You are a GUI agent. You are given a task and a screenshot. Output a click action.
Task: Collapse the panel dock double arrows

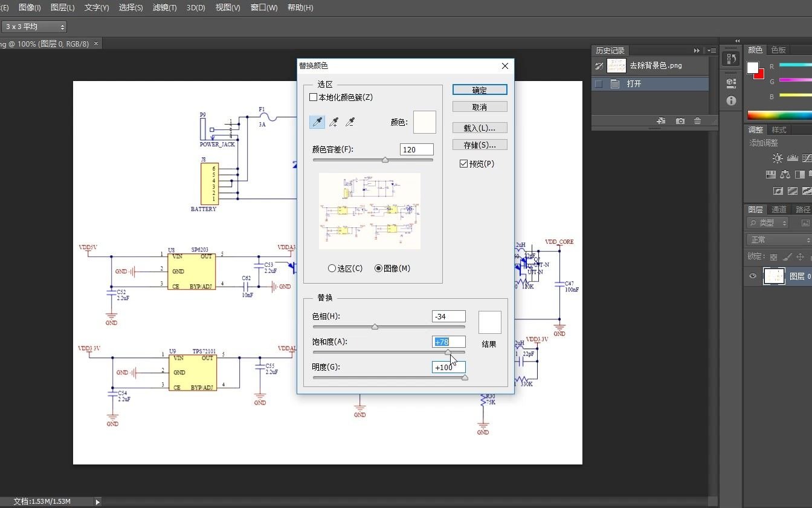click(737, 41)
